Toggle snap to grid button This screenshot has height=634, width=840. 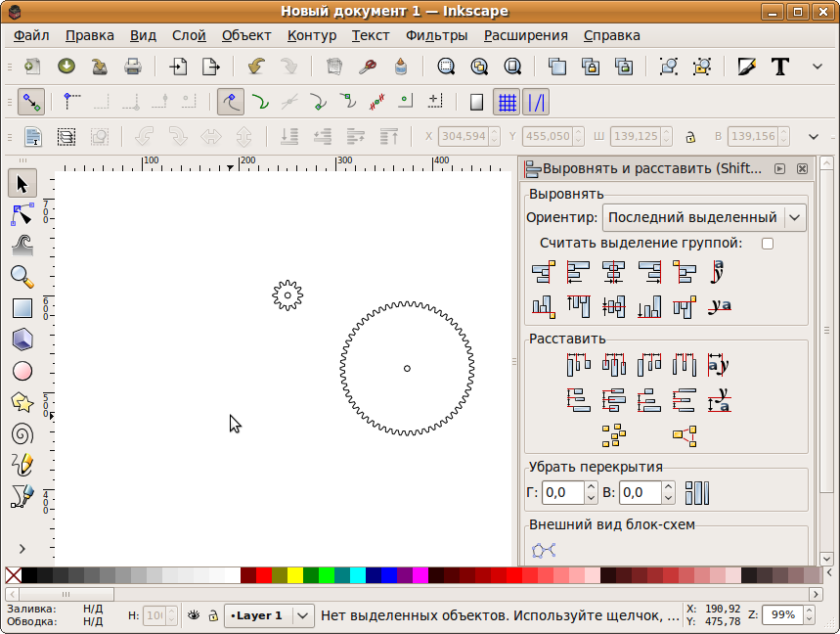click(507, 102)
